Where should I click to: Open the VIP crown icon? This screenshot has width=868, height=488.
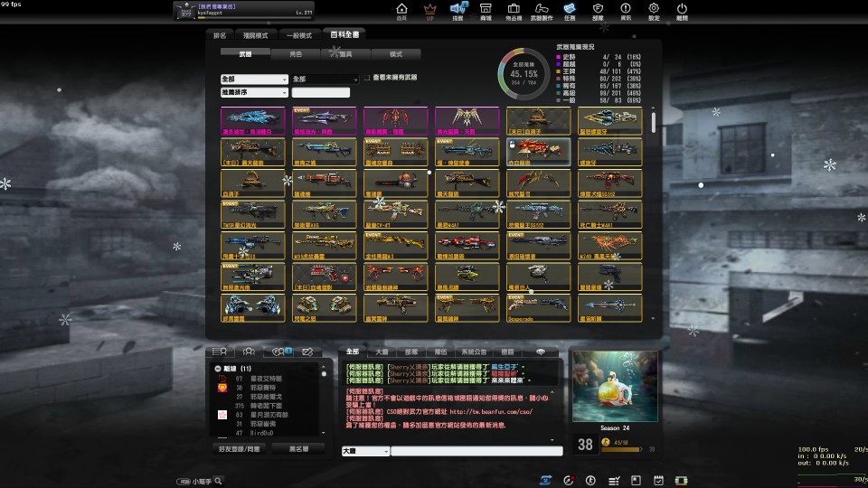point(429,10)
